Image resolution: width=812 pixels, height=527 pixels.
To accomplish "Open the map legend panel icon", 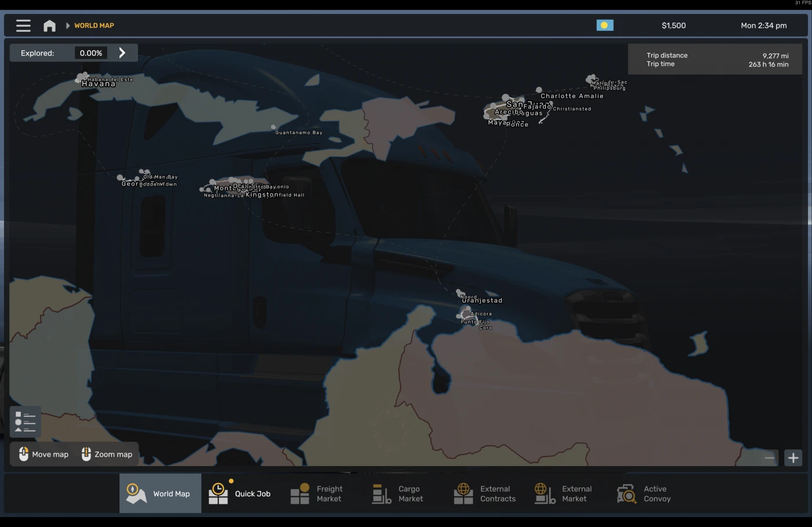I will click(24, 421).
